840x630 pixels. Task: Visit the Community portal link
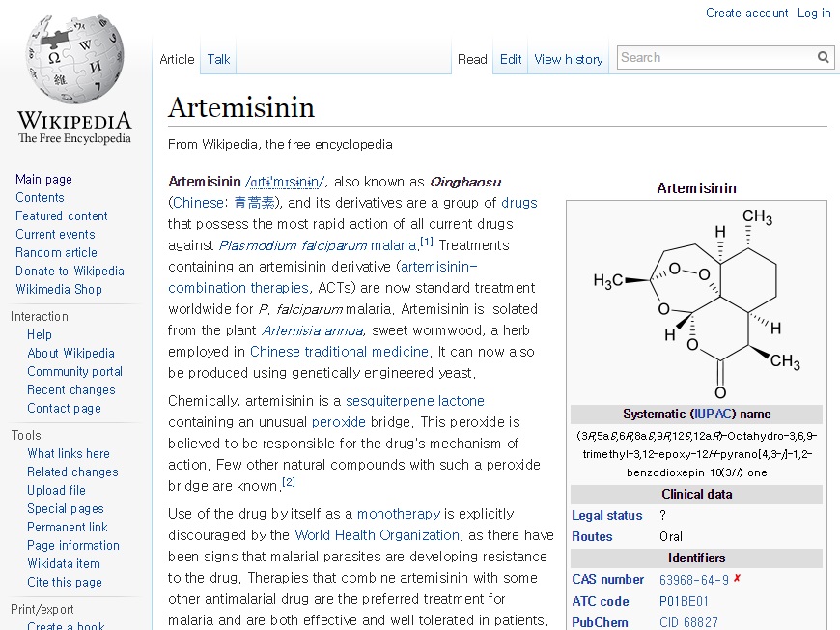[75, 371]
